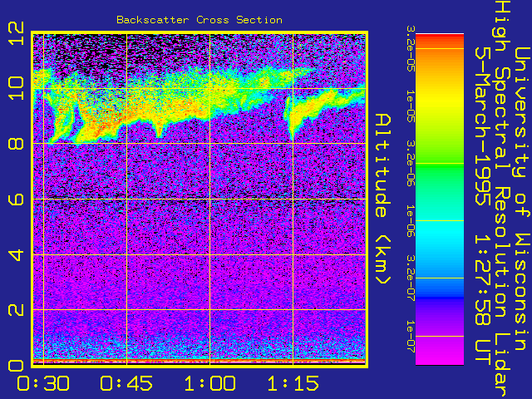Click the 0:45 time label
Viewport: 532px width, 399px height.
point(126,383)
